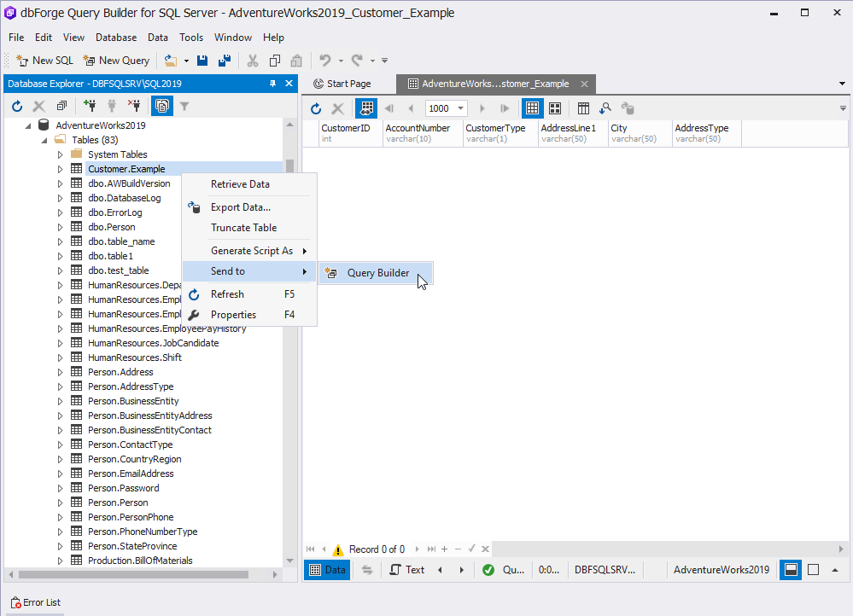
Task: Select Retrieve Data from context menu
Action: point(249,184)
